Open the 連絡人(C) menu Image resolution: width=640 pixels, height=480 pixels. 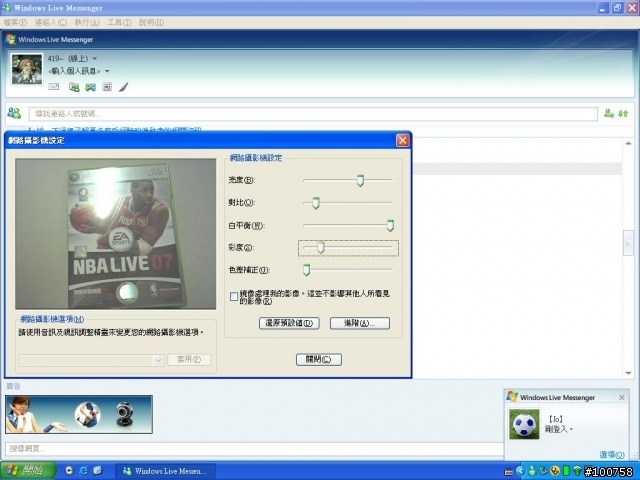coord(51,22)
